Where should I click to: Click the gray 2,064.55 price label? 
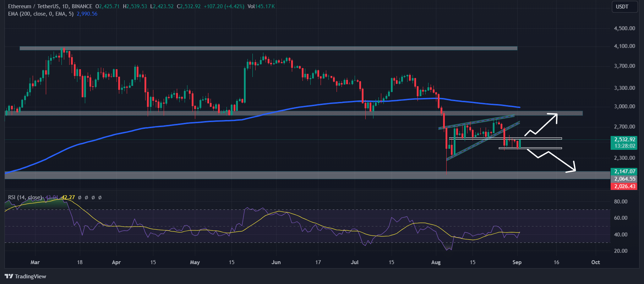(624, 179)
